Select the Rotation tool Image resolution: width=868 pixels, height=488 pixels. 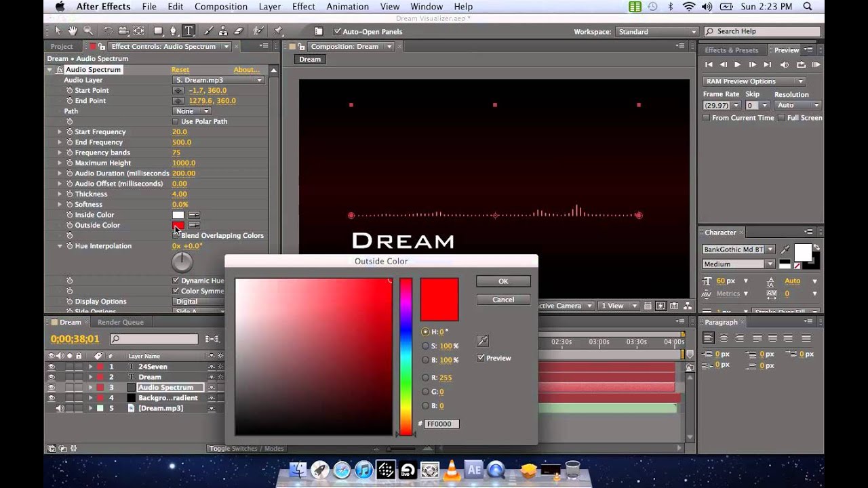tap(108, 31)
